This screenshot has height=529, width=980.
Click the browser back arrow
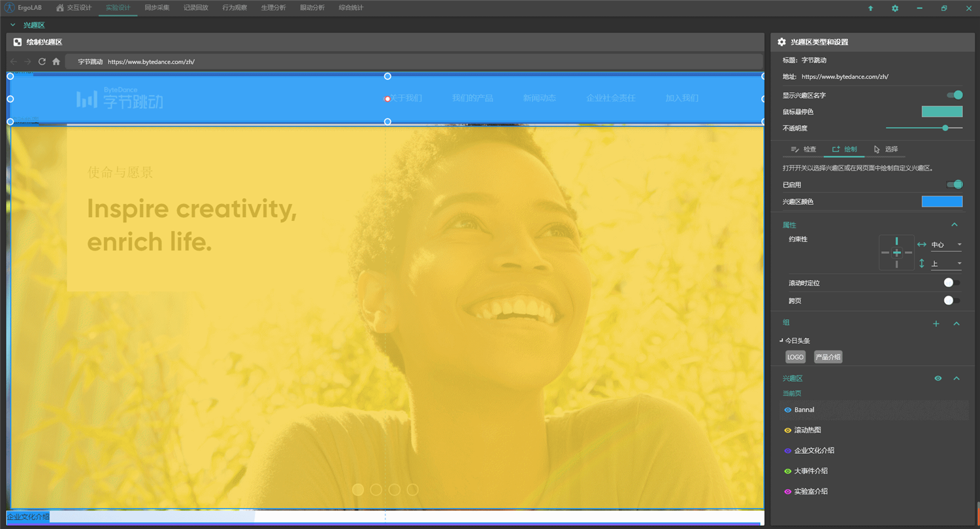[x=14, y=61]
